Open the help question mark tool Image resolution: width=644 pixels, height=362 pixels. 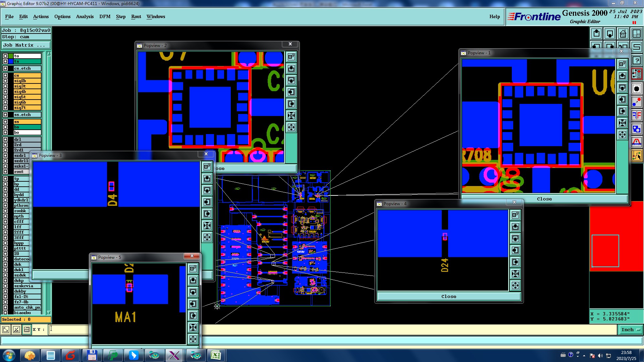pyautogui.click(x=636, y=60)
